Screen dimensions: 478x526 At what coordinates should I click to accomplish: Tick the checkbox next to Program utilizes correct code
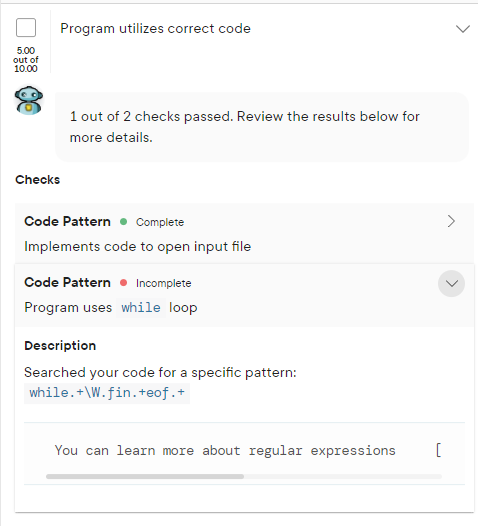26,28
